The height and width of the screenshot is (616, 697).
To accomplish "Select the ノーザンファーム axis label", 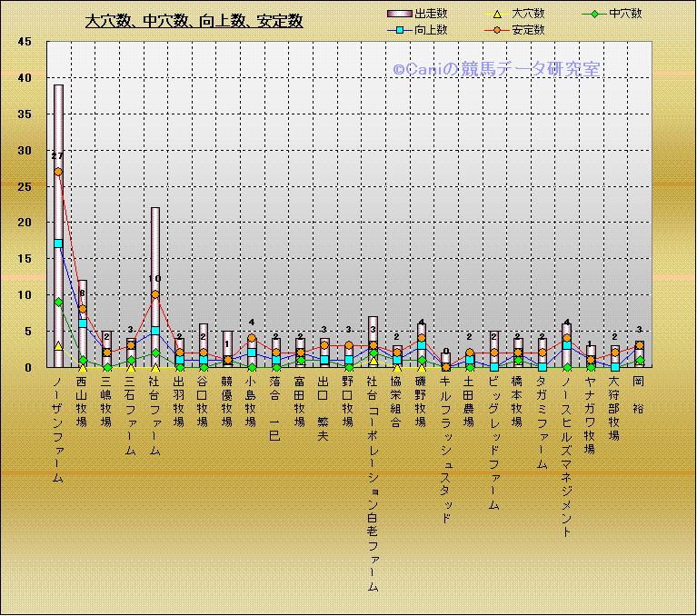I will pyautogui.click(x=58, y=427).
